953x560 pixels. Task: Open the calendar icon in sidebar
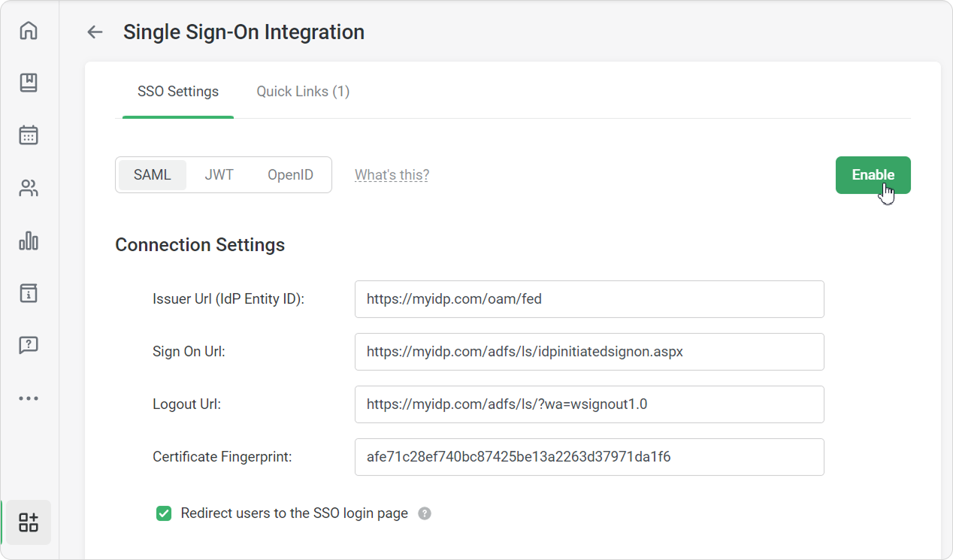(29, 135)
